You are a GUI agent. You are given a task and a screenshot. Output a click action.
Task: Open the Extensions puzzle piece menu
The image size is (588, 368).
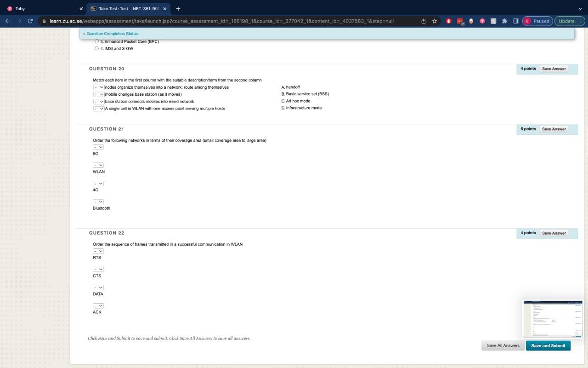tap(503, 21)
